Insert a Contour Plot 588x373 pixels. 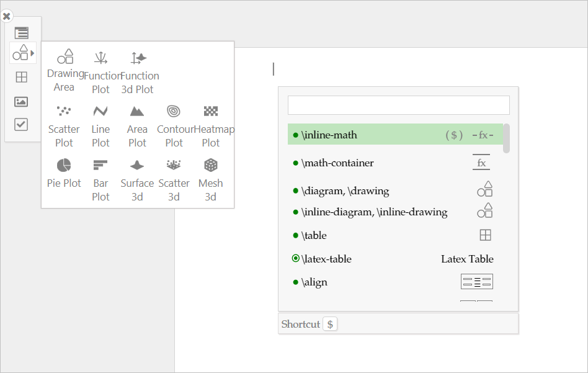(x=174, y=112)
